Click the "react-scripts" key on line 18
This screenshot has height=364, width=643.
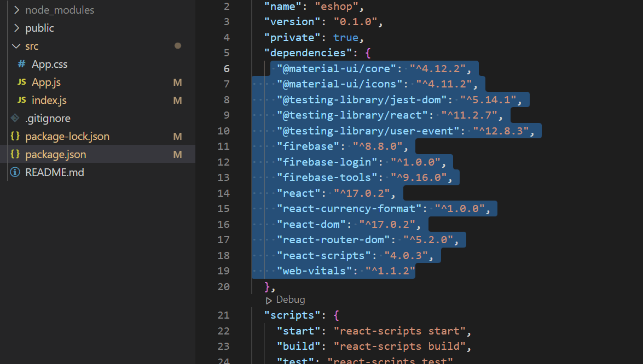click(x=324, y=255)
